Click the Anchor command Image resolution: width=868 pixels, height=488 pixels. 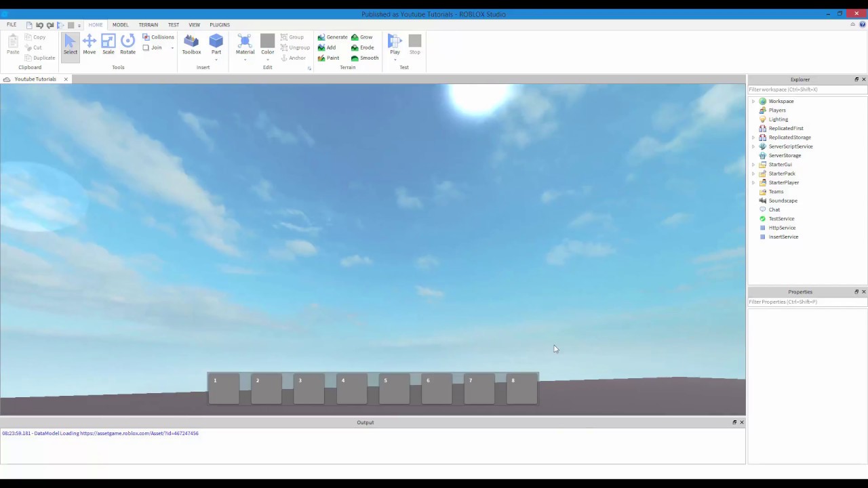point(293,58)
